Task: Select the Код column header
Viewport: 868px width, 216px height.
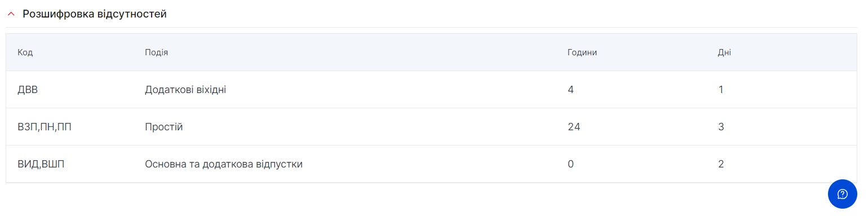Action: point(25,52)
